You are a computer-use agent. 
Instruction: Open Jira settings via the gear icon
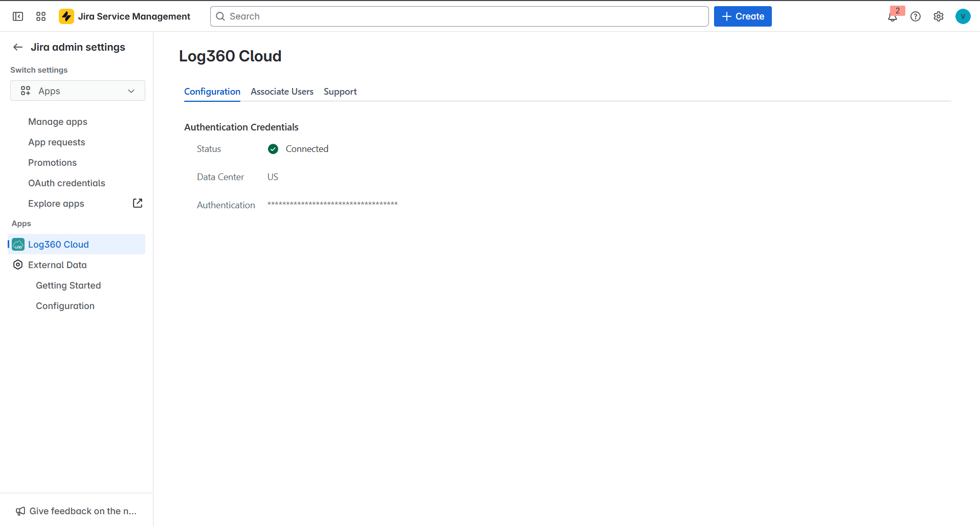939,16
